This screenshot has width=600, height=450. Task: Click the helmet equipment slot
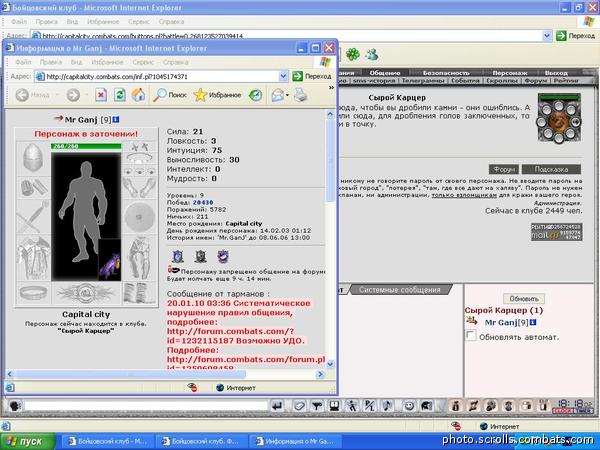tap(33, 158)
